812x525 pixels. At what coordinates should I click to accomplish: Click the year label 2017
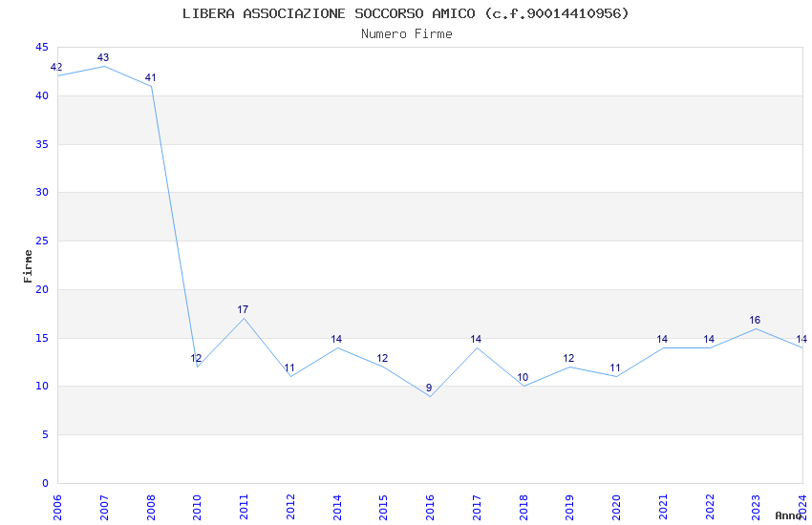tap(477, 508)
